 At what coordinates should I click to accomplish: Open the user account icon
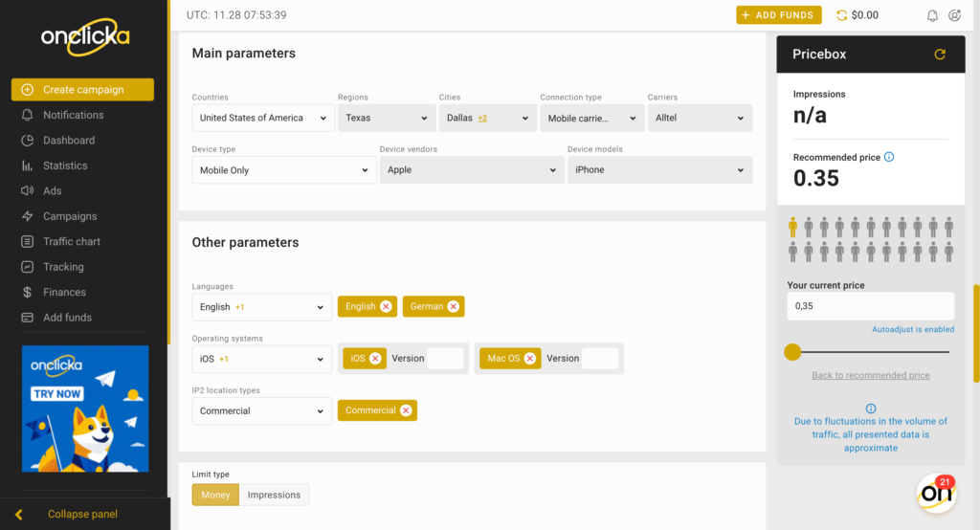pyautogui.click(x=954, y=15)
